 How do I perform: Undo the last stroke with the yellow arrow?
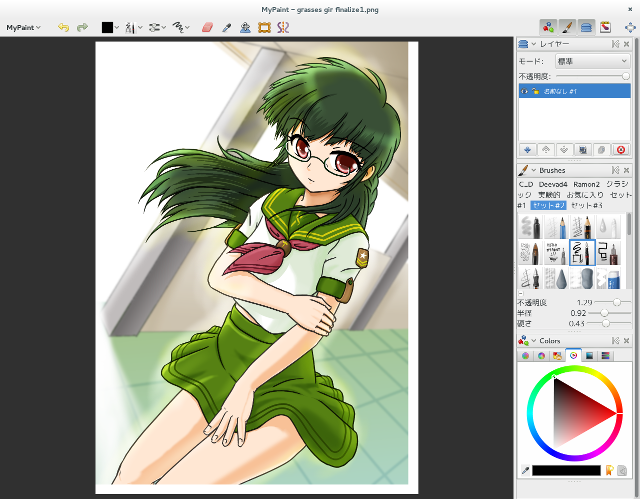[x=63, y=27]
